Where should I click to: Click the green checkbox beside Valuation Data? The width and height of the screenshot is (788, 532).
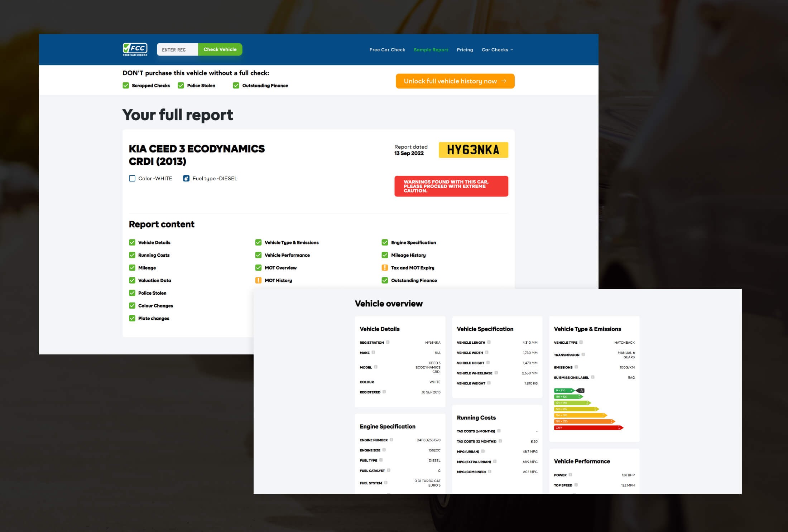coord(132,280)
